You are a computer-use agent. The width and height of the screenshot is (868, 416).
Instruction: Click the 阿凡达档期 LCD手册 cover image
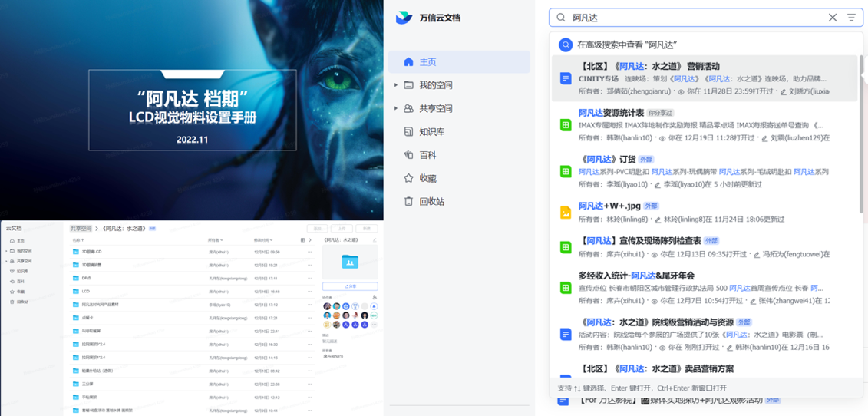point(192,111)
